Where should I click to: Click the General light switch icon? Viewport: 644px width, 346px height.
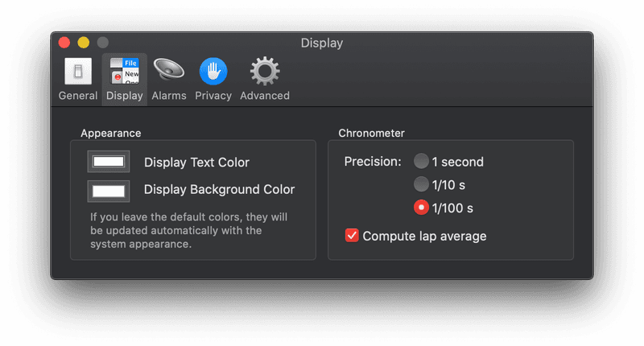click(78, 72)
